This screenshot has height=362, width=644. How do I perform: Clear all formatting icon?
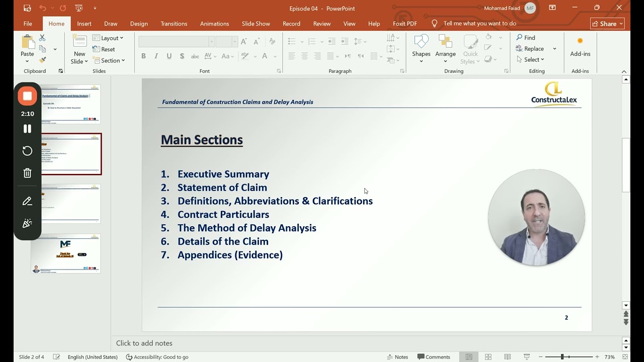point(272,41)
